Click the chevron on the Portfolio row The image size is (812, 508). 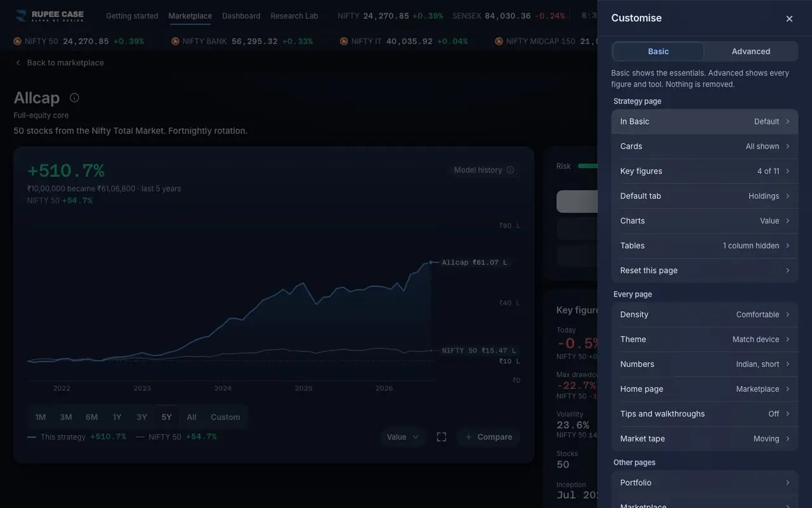point(788,483)
